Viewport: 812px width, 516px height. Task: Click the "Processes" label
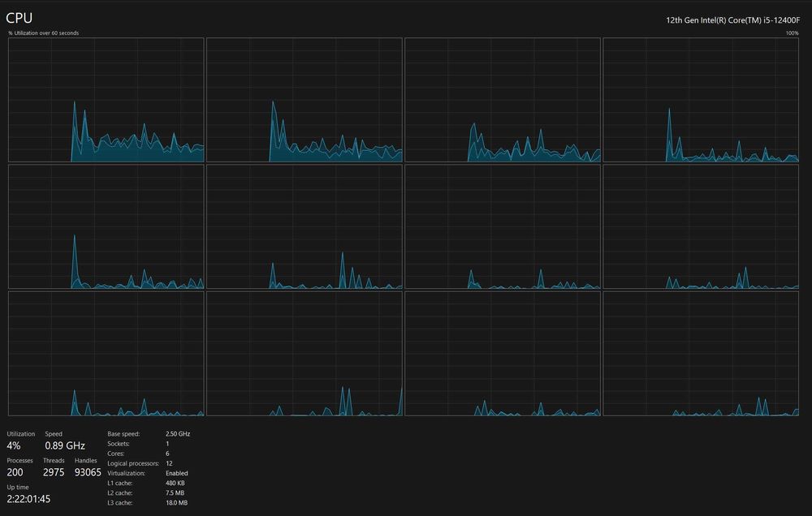coord(19,461)
